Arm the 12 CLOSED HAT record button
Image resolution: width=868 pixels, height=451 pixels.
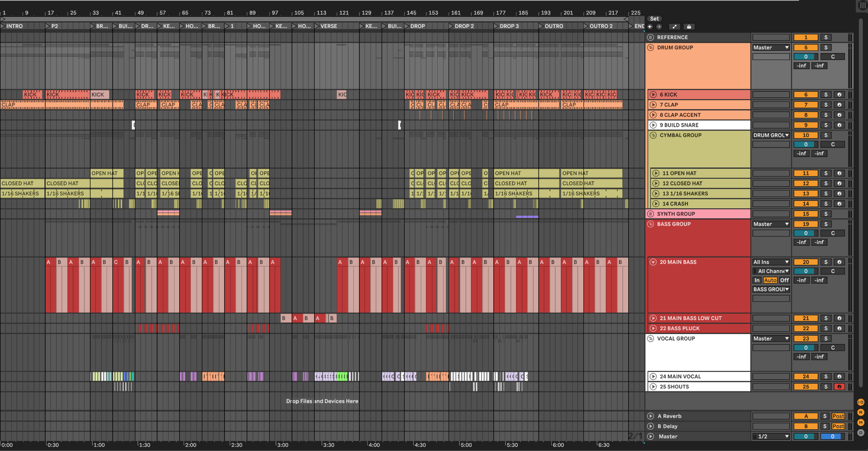pos(839,183)
